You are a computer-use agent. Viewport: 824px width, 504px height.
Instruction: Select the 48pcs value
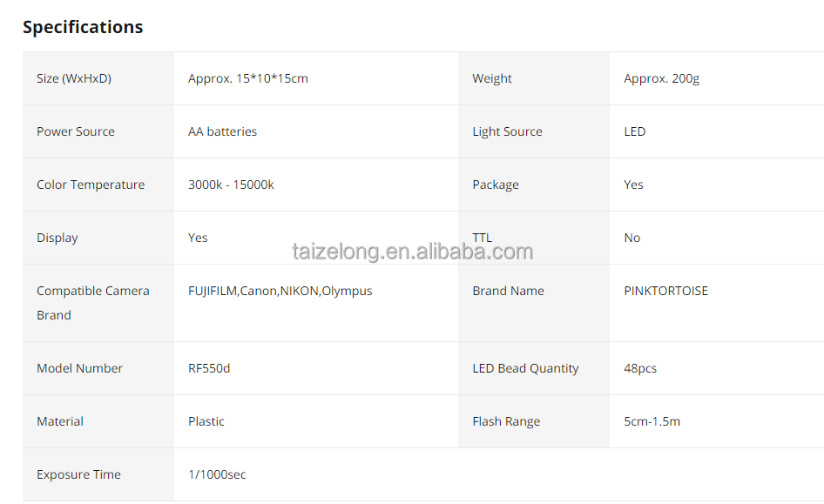pyautogui.click(x=640, y=368)
